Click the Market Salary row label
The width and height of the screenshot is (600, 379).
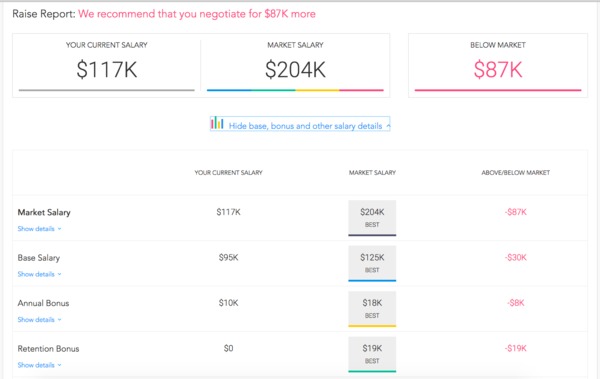(x=44, y=212)
